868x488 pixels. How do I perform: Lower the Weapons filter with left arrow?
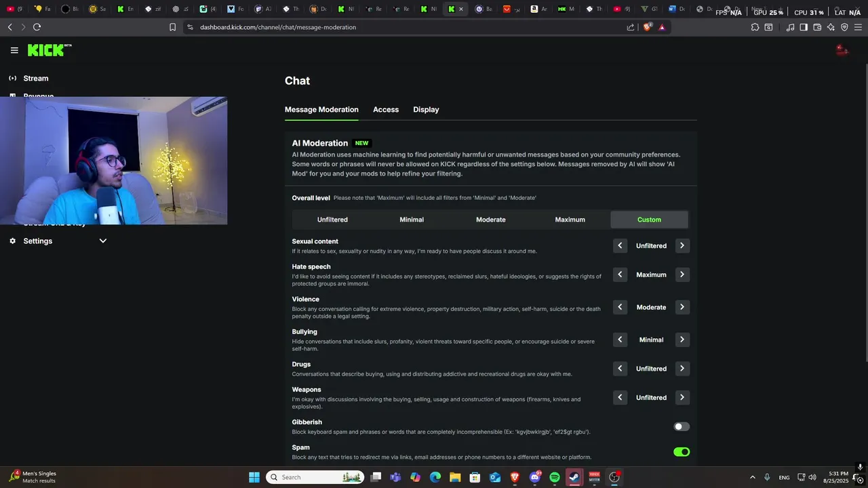point(620,398)
